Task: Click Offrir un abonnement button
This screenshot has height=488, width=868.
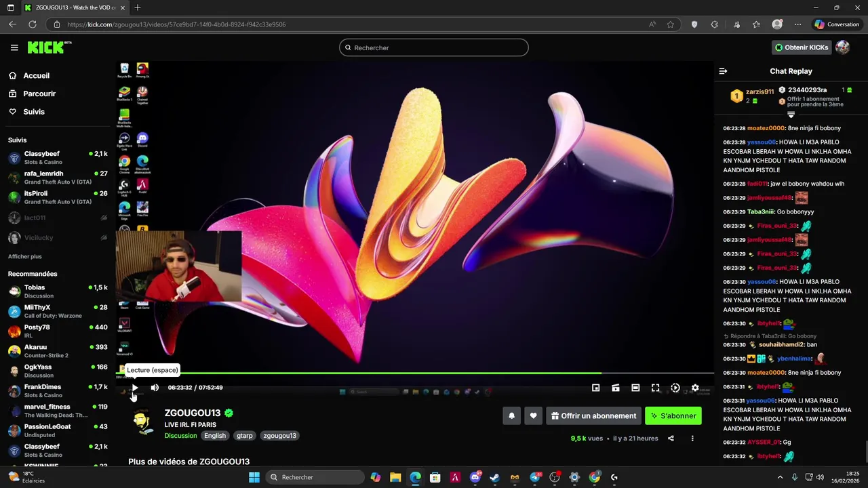Action: (593, 416)
